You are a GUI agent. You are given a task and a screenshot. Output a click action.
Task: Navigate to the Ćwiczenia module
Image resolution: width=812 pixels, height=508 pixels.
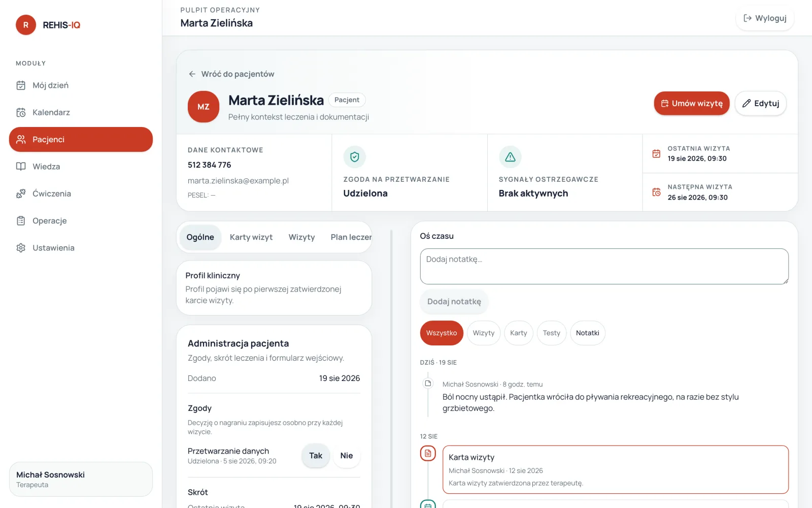[x=81, y=194]
